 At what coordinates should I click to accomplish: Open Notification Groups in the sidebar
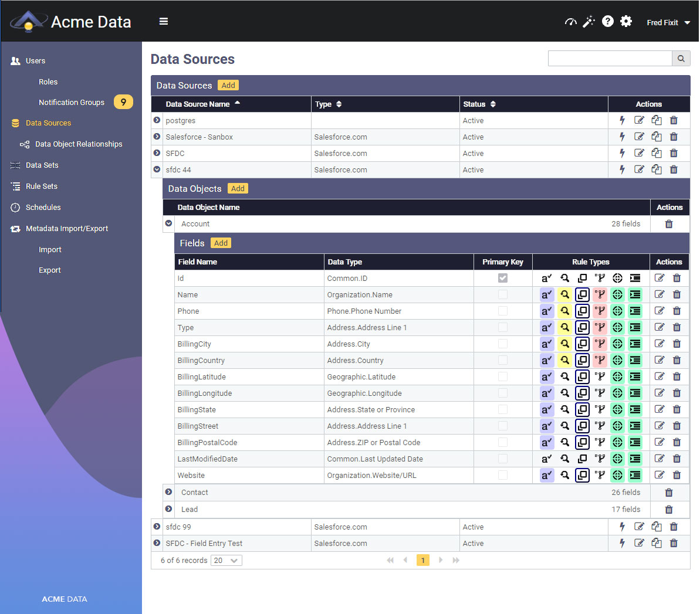72,102
